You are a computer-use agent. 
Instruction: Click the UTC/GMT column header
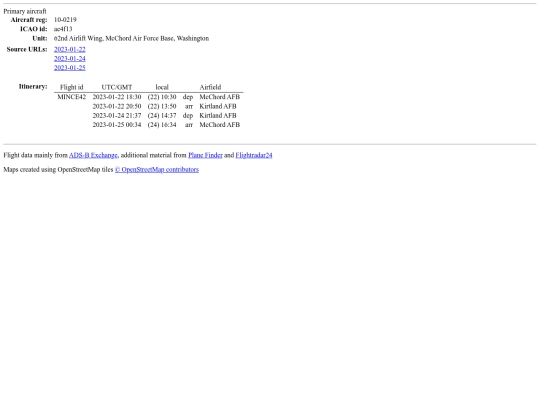117,87
